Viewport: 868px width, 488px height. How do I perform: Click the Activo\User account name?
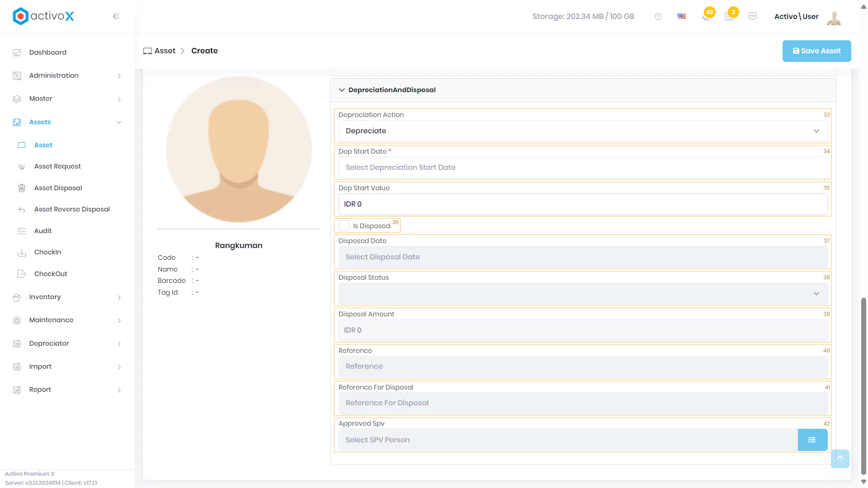point(796,16)
